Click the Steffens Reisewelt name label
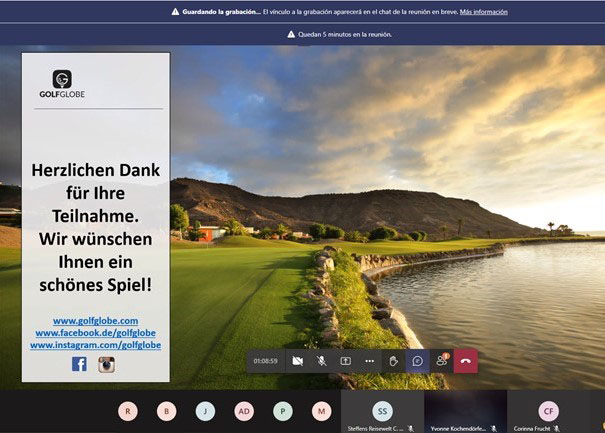Viewport: 605px width, 433px height. [375, 428]
